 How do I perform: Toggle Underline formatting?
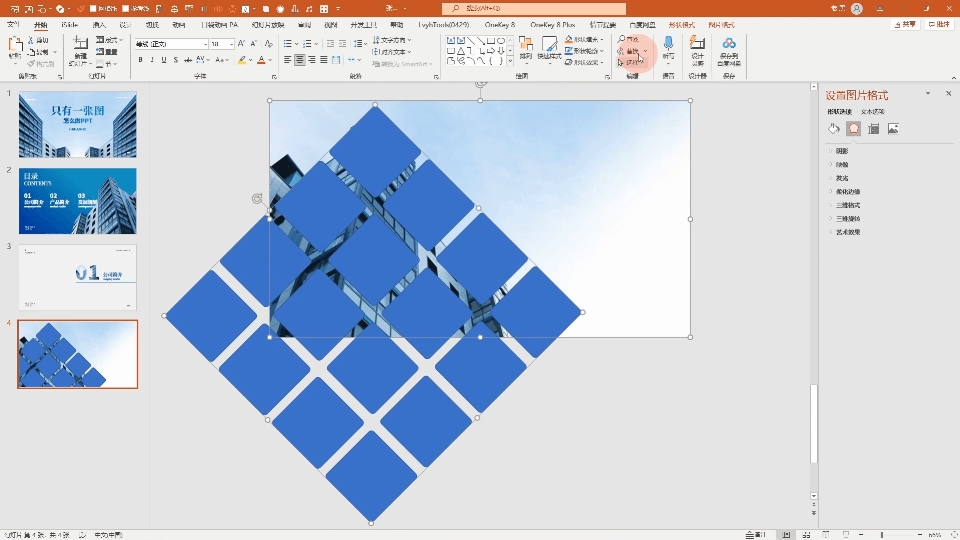click(163, 60)
